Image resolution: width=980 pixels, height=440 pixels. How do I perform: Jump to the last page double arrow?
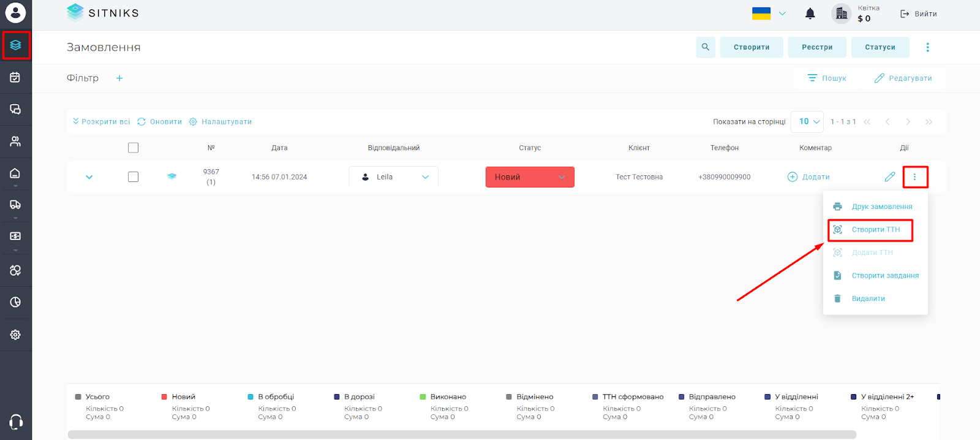(x=929, y=122)
